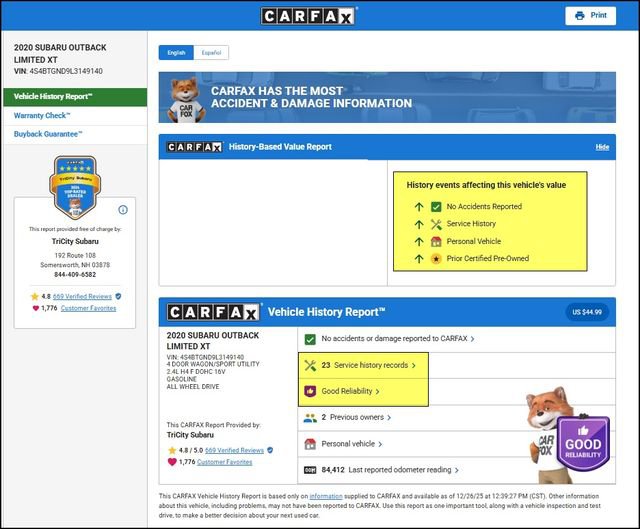Click the odometer reading icon
The width and height of the screenshot is (640, 529).
pyautogui.click(x=310, y=469)
